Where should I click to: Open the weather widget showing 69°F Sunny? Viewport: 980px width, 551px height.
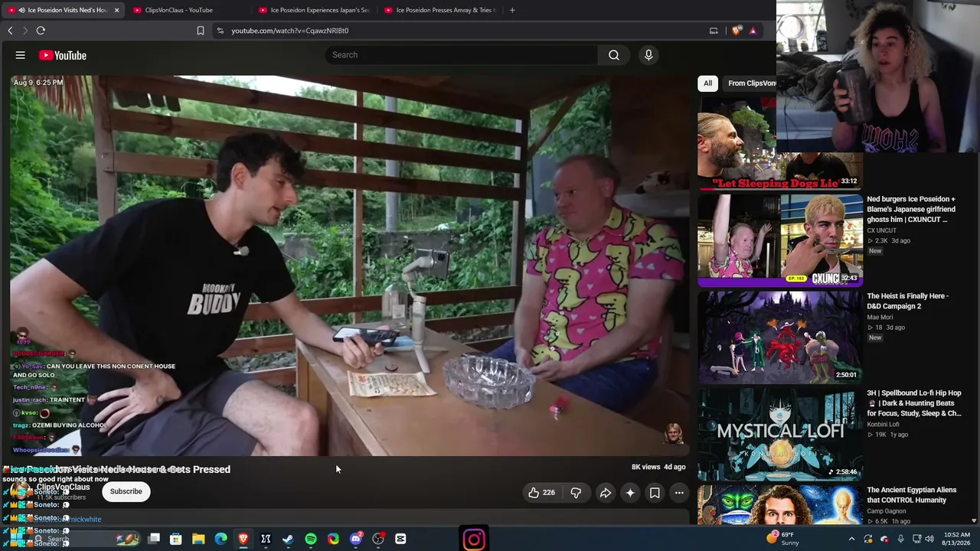783,539
